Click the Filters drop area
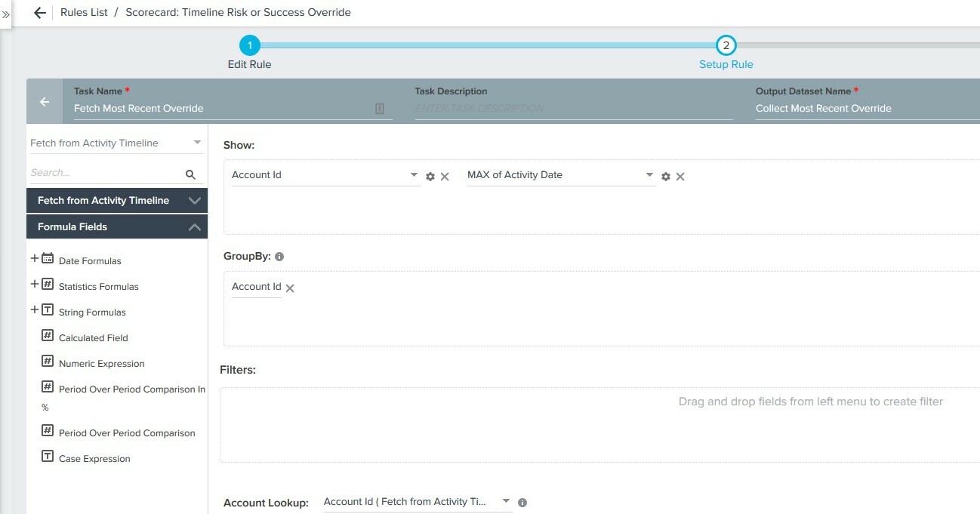Screen dimensions: 980x514 (599, 424)
